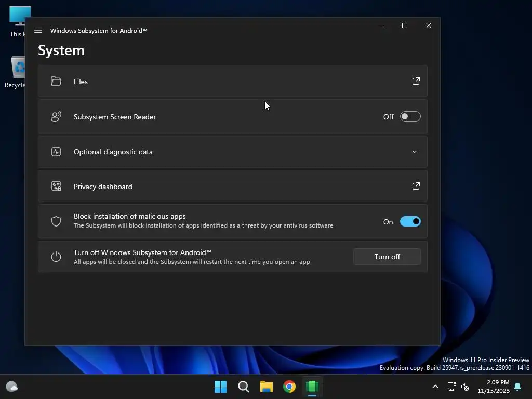Viewport: 532px width, 399px height.
Task: Open the notification bell
Action: (x=518, y=387)
